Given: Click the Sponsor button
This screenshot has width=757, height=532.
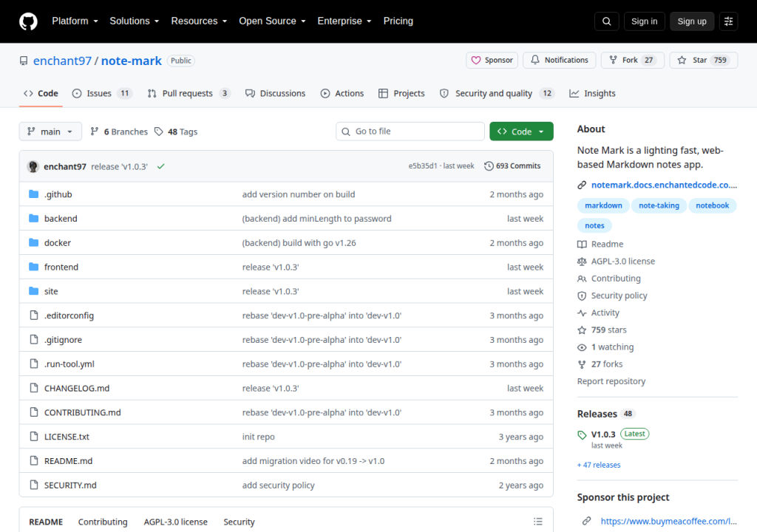Looking at the screenshot, I should coord(492,60).
